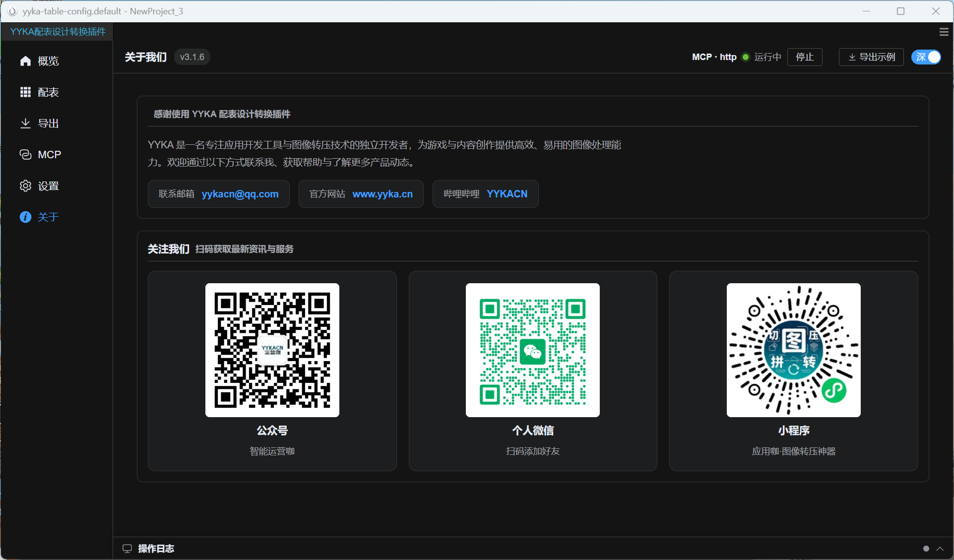
Task: Click the 操作日志 label
Action: click(x=156, y=549)
